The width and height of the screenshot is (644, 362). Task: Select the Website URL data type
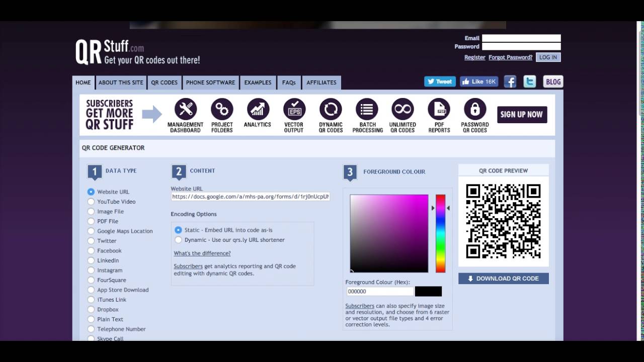[x=91, y=192]
